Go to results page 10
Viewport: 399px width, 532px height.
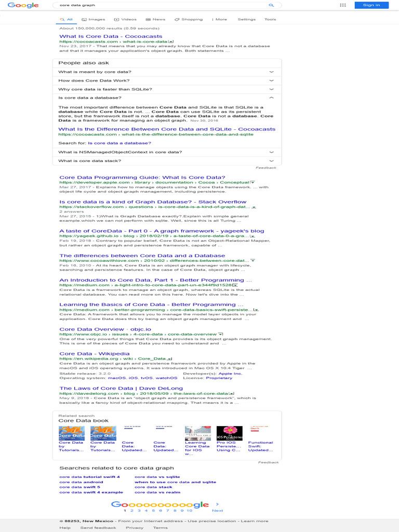coord(189,511)
